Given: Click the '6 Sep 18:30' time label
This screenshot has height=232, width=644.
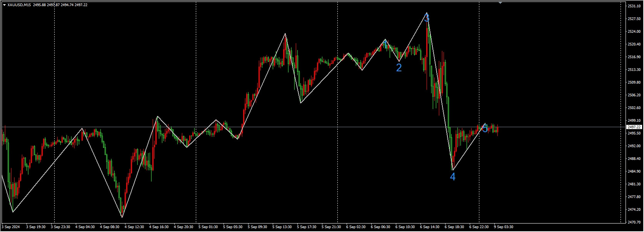Looking at the screenshot, I should click(454, 227).
